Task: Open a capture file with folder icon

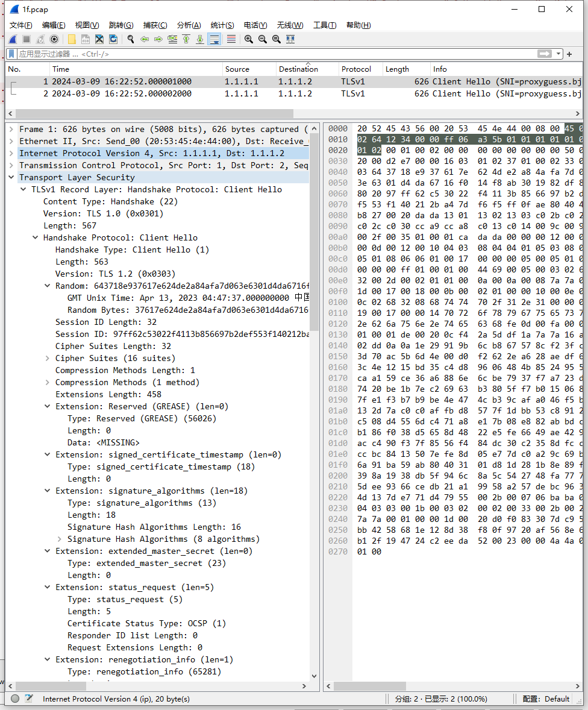Action: 72,39
